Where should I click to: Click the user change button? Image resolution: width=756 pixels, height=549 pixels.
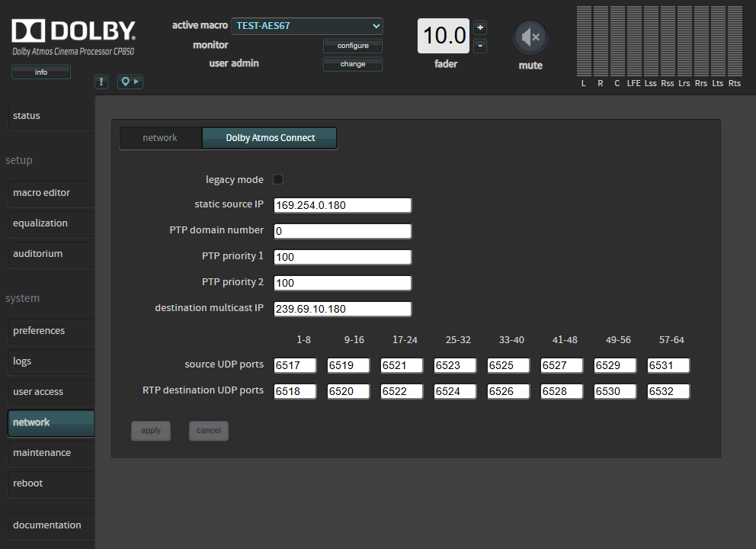point(353,64)
